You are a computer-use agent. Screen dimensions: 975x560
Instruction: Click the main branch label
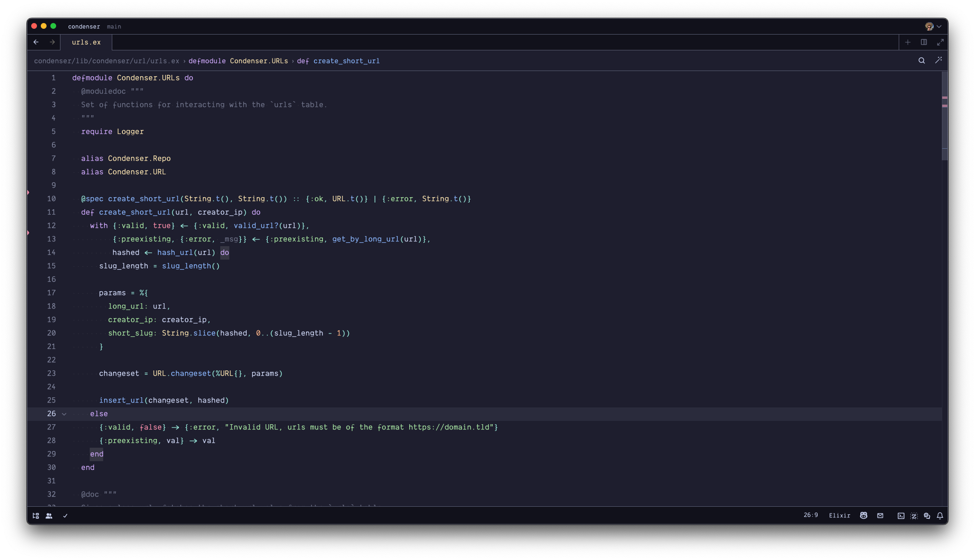pos(114,27)
